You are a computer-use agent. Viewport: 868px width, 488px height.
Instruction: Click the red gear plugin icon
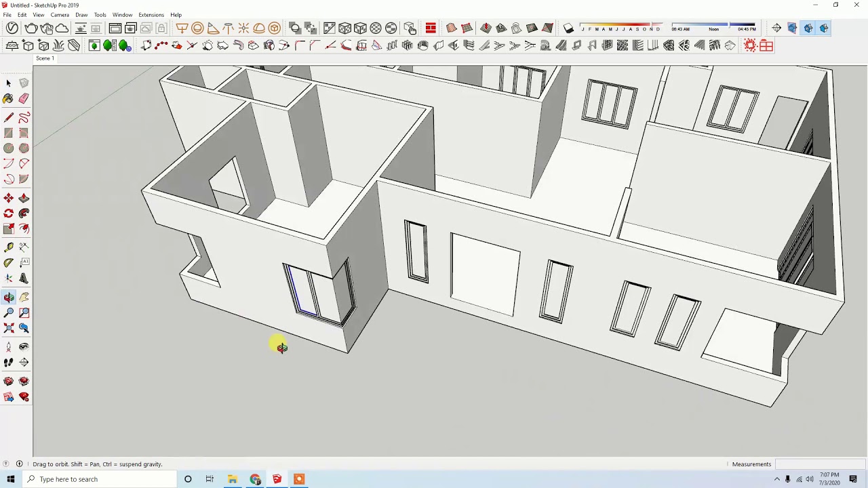[750, 45]
